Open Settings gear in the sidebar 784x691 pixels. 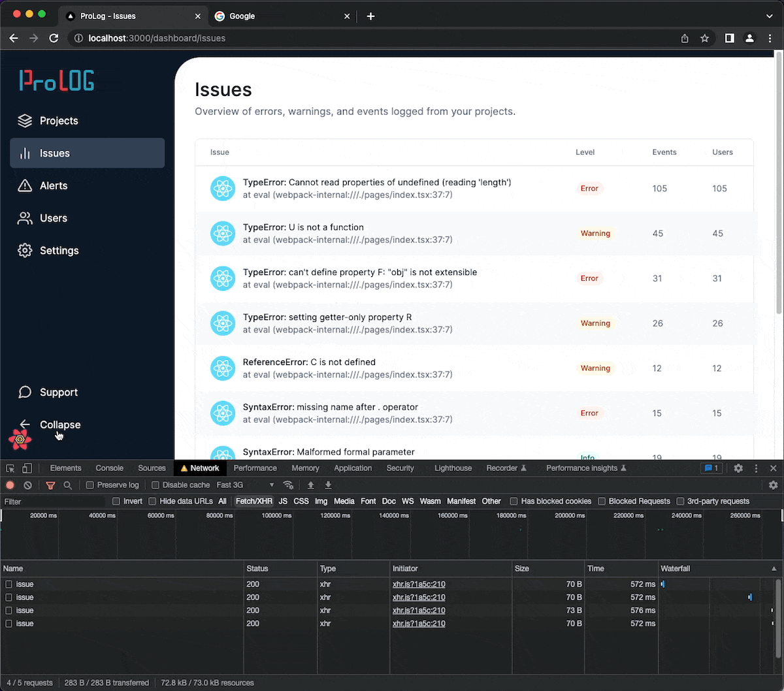pyautogui.click(x=25, y=251)
